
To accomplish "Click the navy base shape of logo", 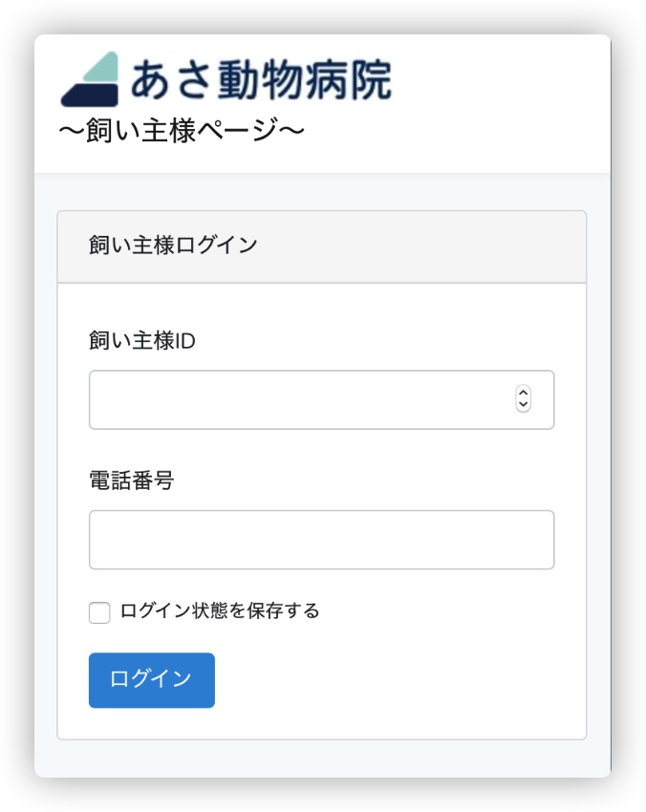I will click(90, 96).
